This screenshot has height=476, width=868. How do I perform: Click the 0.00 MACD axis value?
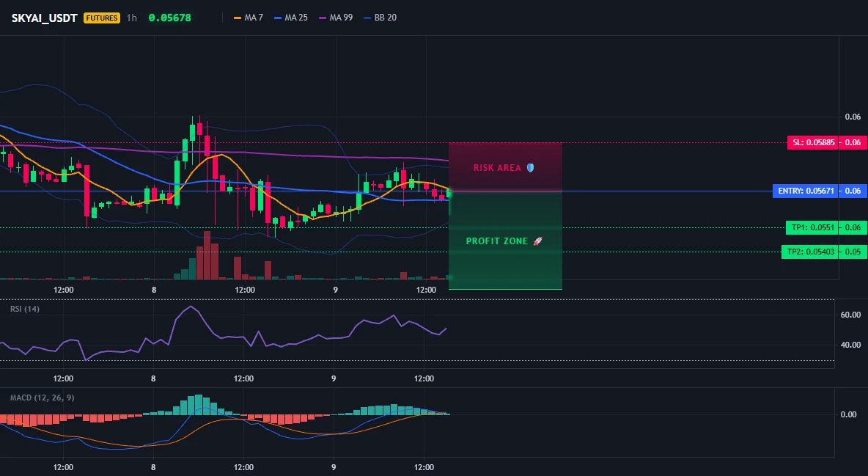(849, 414)
